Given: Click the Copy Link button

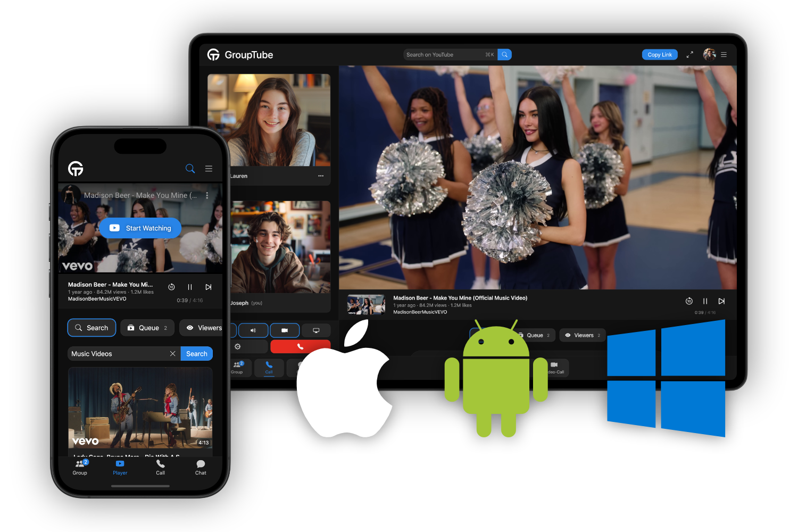Looking at the screenshot, I should (x=660, y=55).
